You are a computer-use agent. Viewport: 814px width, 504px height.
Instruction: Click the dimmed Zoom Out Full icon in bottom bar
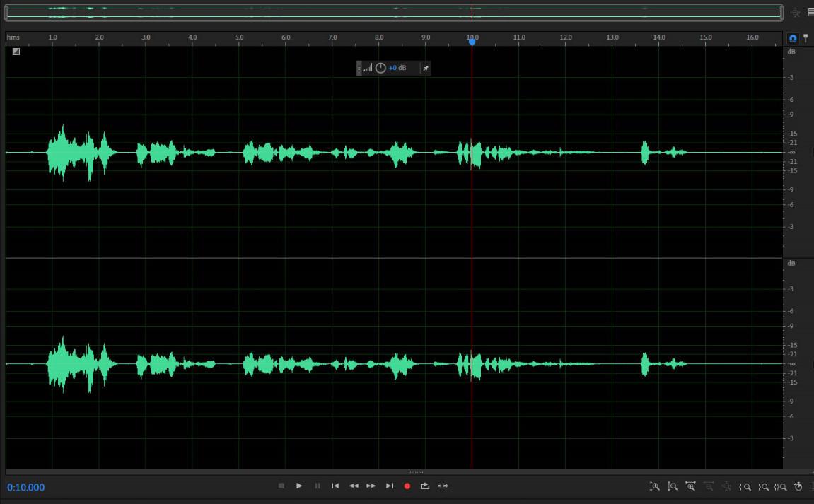(727, 486)
